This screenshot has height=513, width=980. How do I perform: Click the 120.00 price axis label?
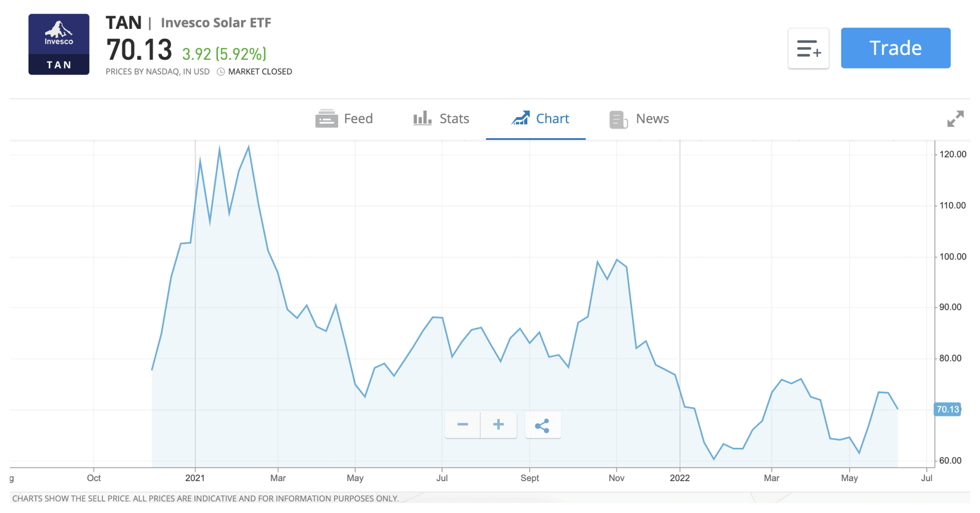pos(953,154)
